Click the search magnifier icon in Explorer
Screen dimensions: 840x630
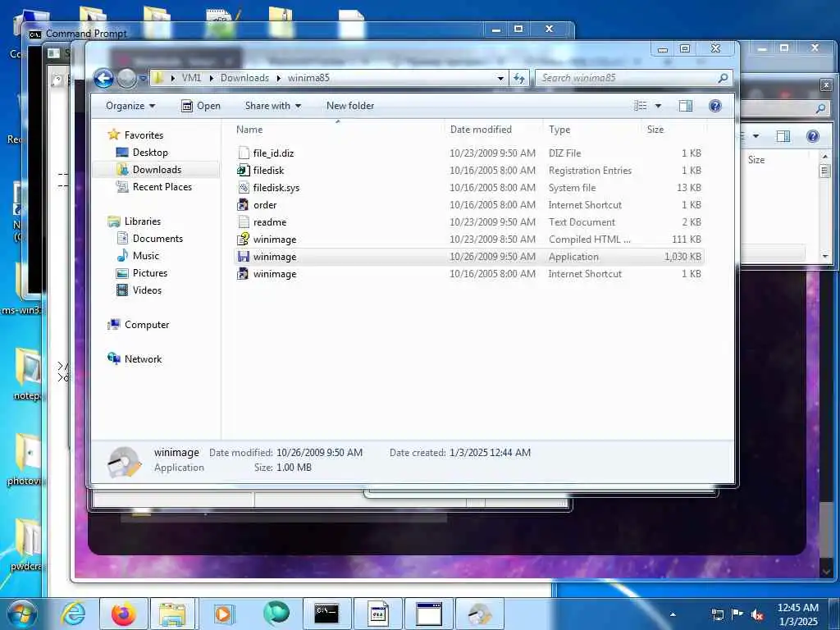[723, 78]
